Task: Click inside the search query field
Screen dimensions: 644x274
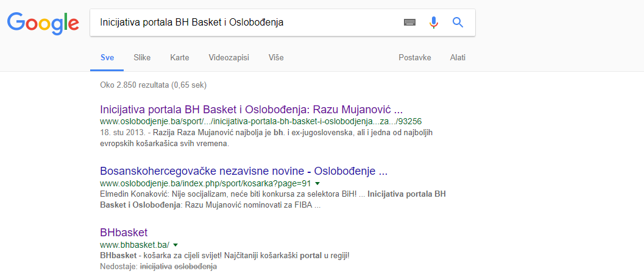Action: tap(246, 23)
